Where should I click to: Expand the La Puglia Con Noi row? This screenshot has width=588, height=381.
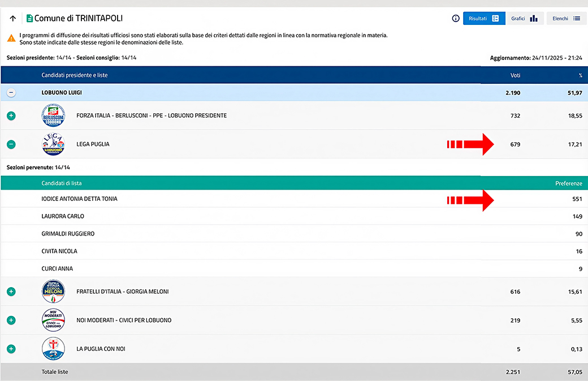[11, 349]
